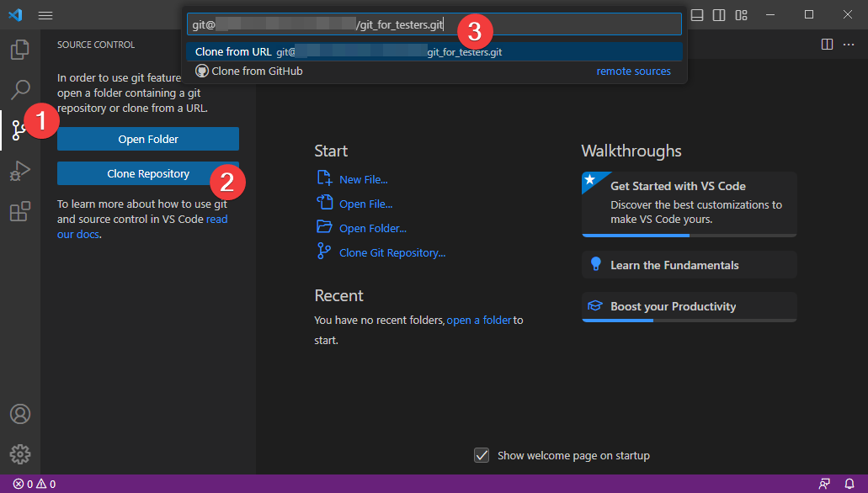Open the Explorer view in activity bar
Image resolution: width=868 pixels, height=493 pixels.
coord(20,50)
